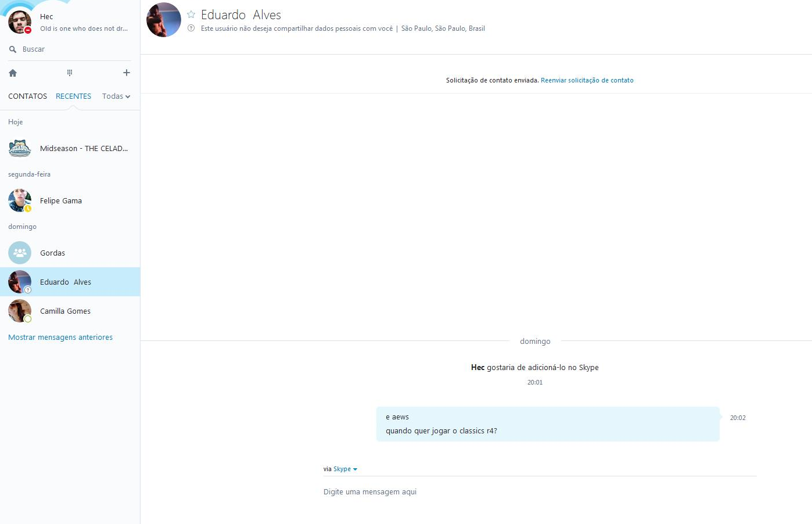Select the Felipe Gama conversation
The height and width of the screenshot is (524, 812).
click(x=70, y=200)
